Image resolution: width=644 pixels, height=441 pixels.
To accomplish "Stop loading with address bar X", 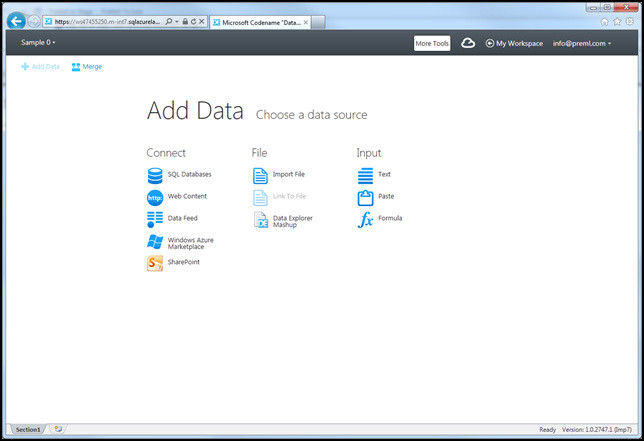I will [x=202, y=21].
